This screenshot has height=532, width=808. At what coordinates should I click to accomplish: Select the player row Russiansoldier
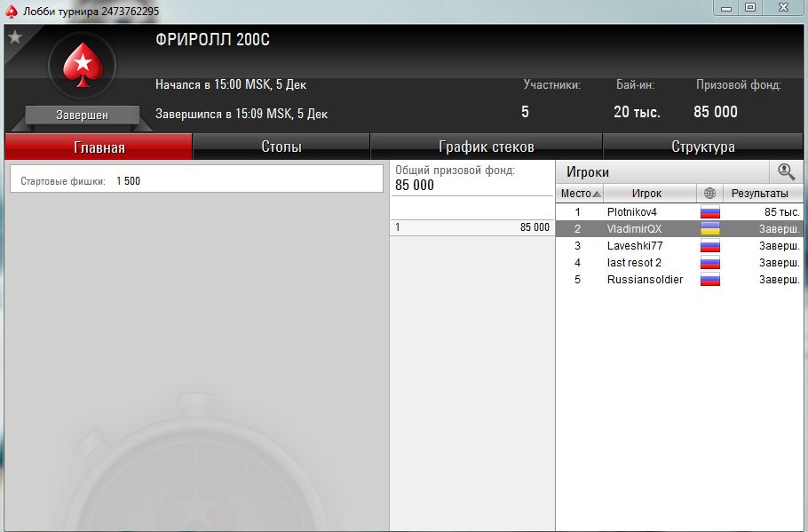[x=679, y=280]
